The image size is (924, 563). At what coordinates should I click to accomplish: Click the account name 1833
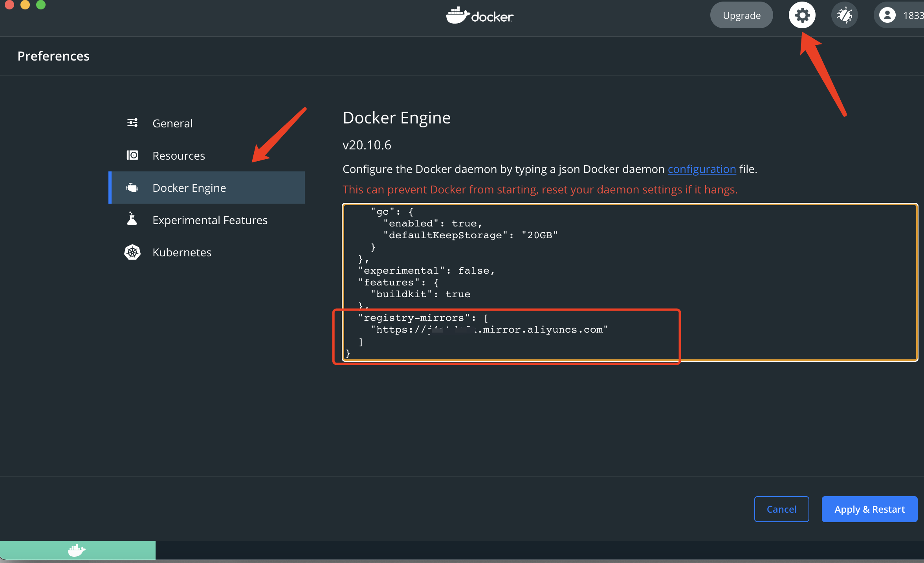913,15
